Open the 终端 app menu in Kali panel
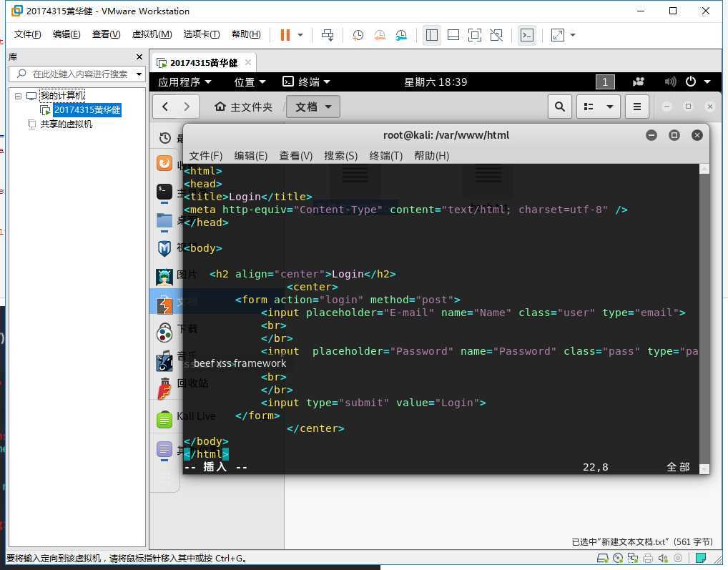 pos(306,82)
